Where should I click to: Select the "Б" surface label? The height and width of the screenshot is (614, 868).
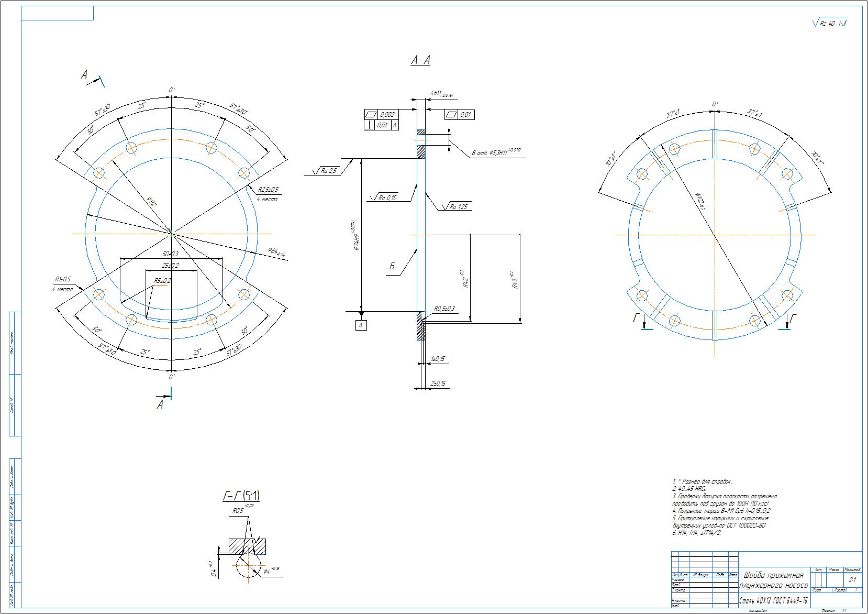392,267
